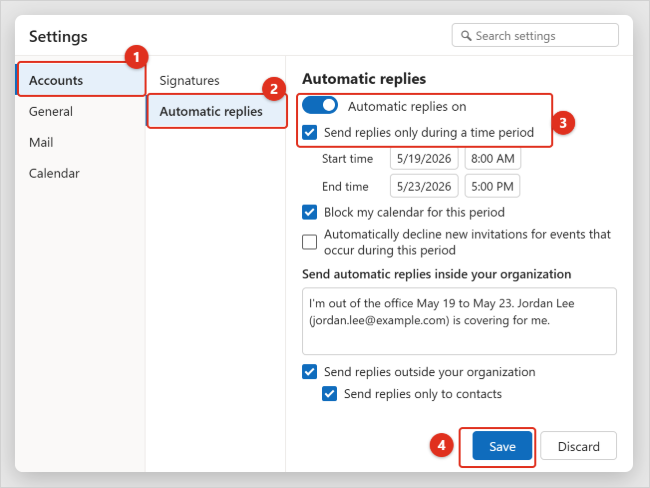This screenshot has width=650, height=488.
Task: Focus the Search settings field
Action: [x=535, y=35]
